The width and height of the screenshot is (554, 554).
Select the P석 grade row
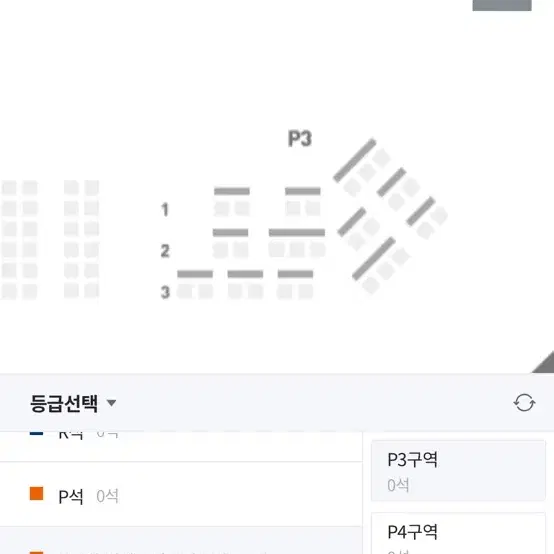[181, 494]
